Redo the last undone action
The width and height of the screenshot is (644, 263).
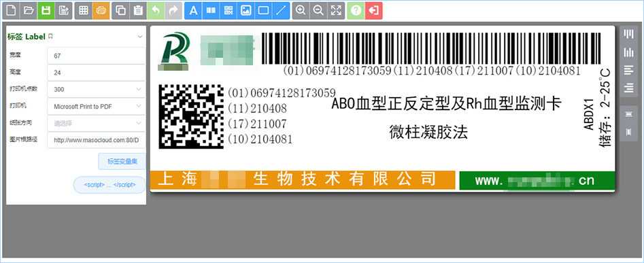coord(173,11)
